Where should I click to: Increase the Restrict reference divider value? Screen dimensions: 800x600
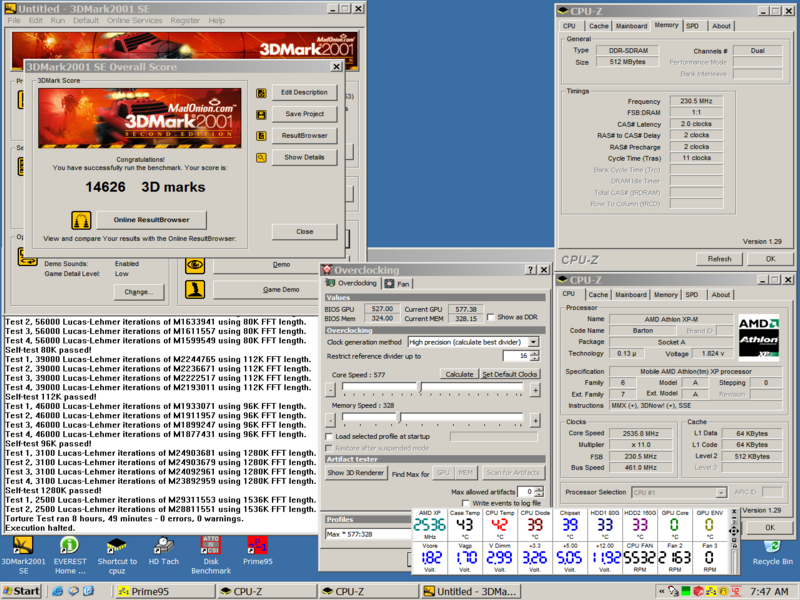pos(537,352)
